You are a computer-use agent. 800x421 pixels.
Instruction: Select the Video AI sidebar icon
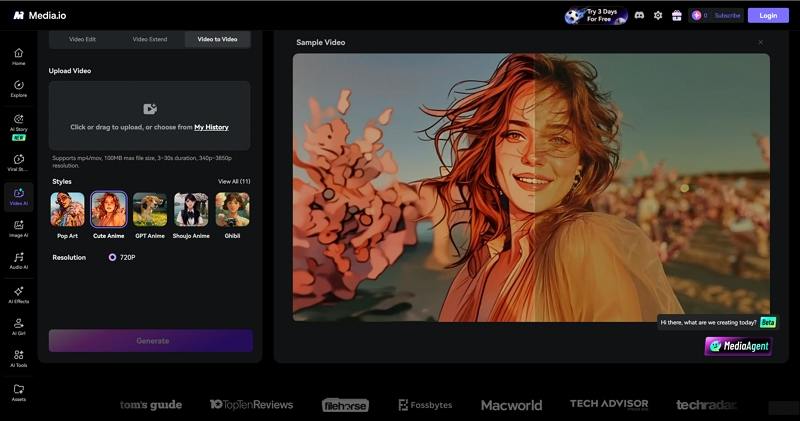pos(18,196)
